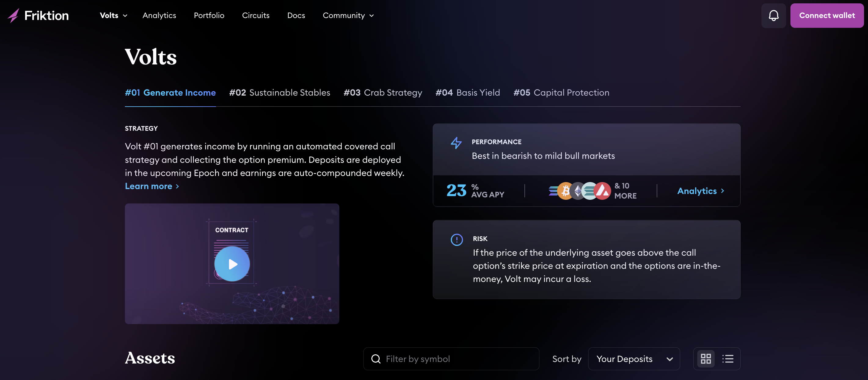Click the performance lightning bolt icon

456,143
